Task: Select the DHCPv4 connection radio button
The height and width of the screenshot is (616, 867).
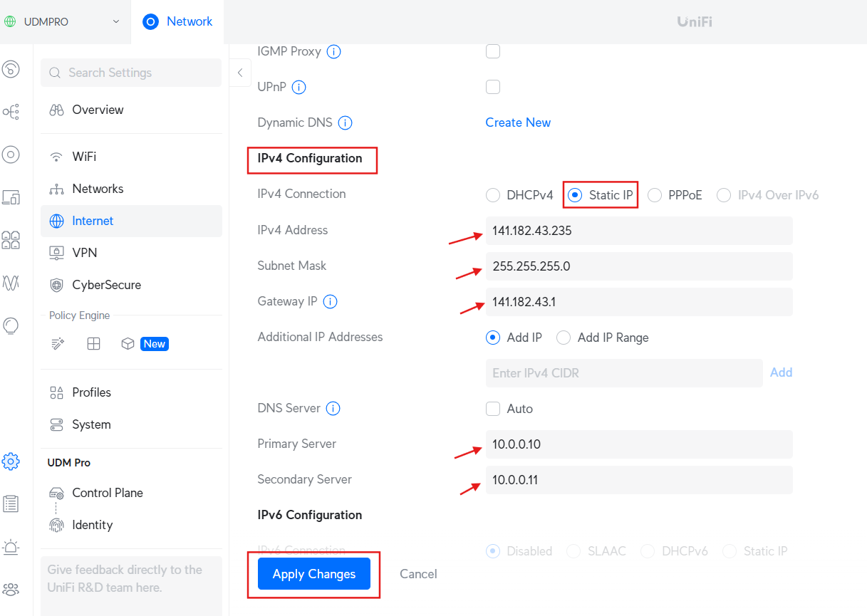Action: tap(492, 195)
